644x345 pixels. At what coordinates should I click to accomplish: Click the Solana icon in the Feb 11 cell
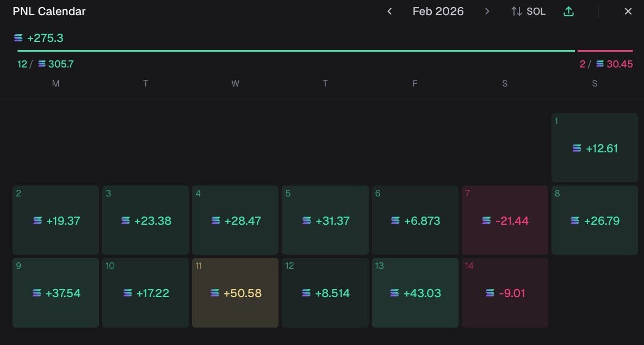point(213,293)
